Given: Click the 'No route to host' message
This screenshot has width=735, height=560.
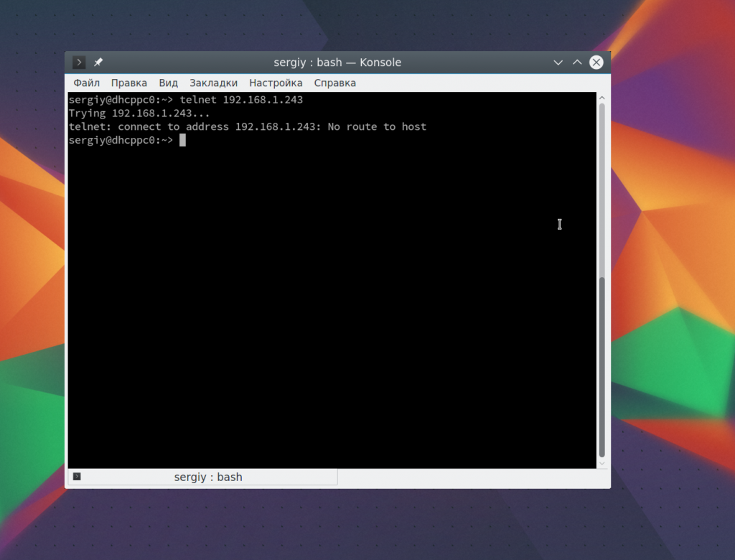Looking at the screenshot, I should [x=377, y=126].
